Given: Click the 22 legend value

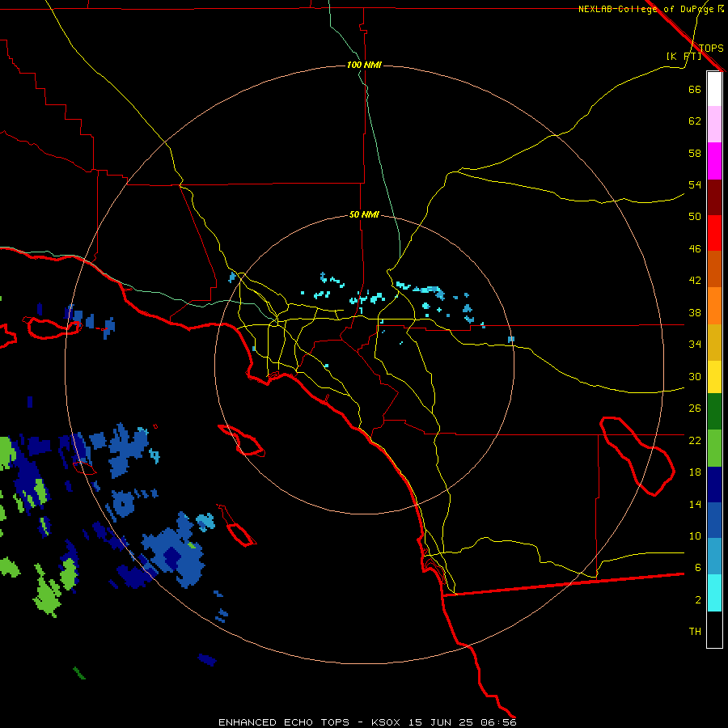Looking at the screenshot, I should (695, 440).
